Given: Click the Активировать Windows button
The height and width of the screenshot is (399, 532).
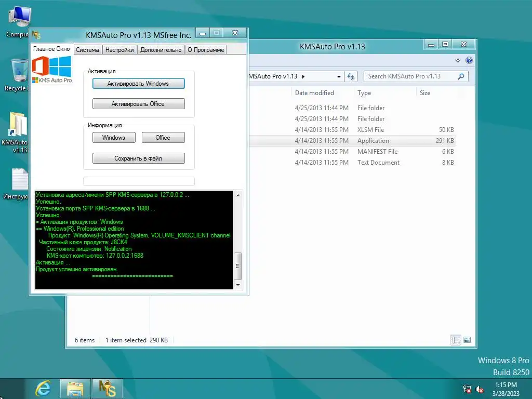Looking at the screenshot, I should (x=138, y=84).
